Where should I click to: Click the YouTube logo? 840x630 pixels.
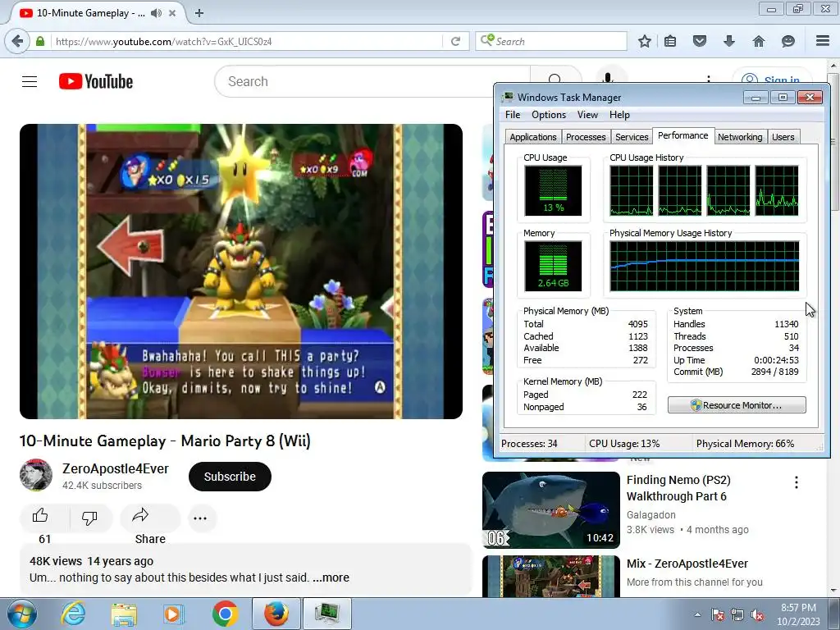[96, 81]
